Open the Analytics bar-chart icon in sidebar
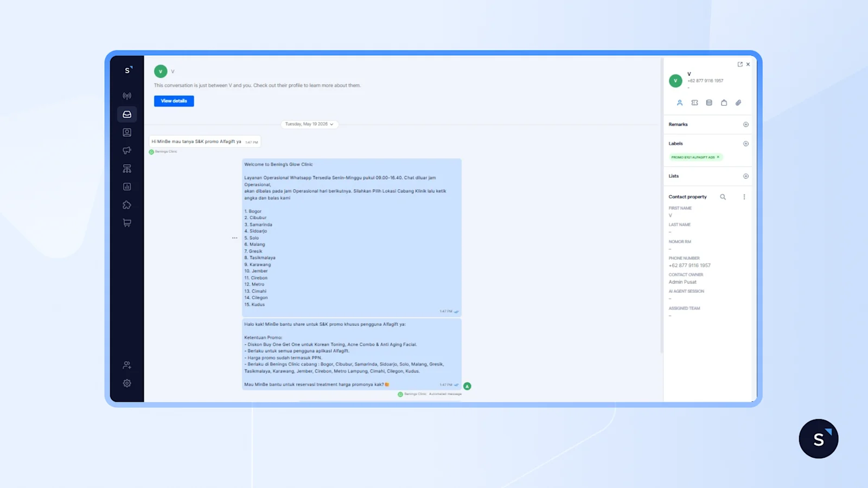868x488 pixels. pos(127,187)
